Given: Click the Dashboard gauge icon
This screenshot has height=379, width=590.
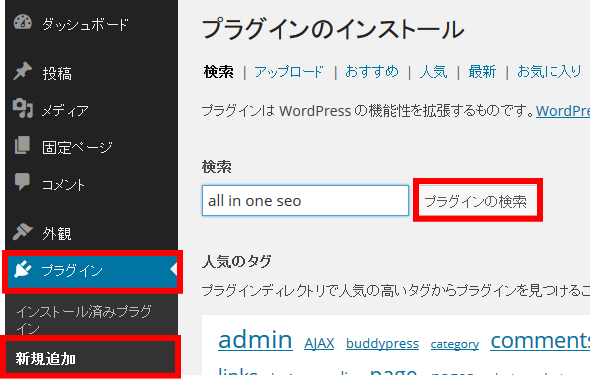Looking at the screenshot, I should pos(23,22).
